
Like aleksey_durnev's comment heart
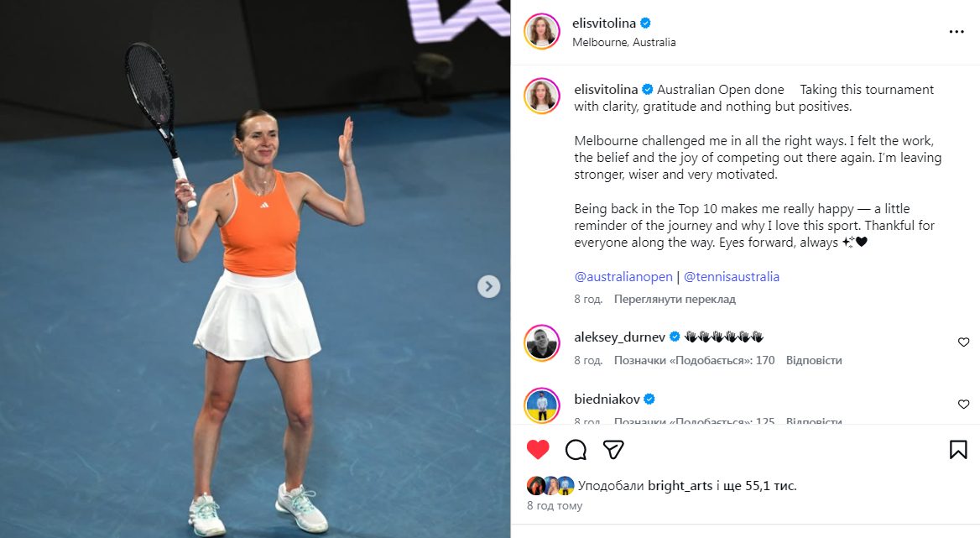(964, 342)
